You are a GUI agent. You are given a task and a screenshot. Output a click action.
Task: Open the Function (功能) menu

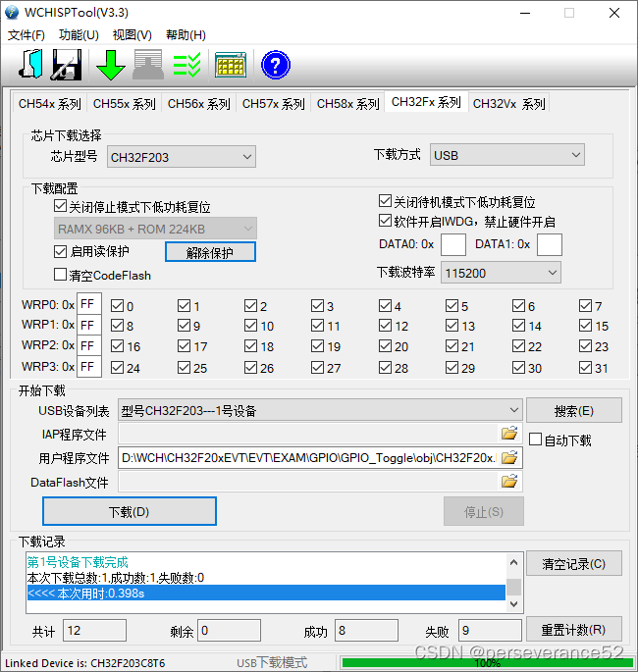tap(79, 34)
